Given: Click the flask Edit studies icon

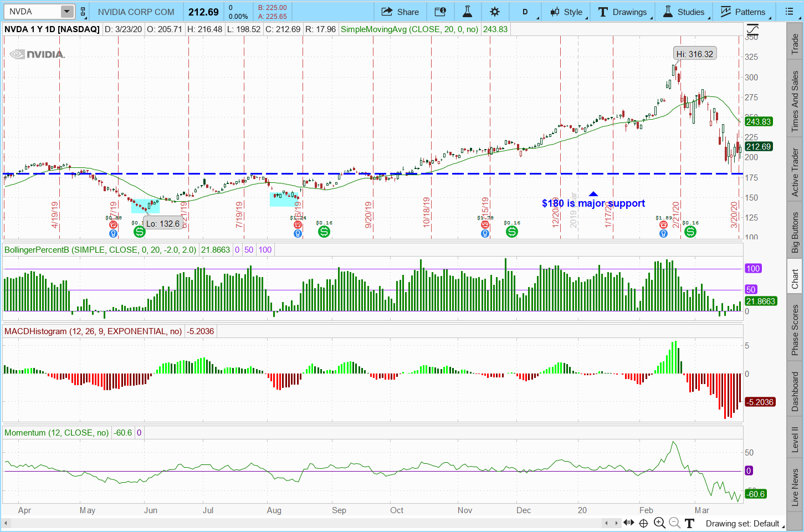Looking at the screenshot, I should (467, 12).
